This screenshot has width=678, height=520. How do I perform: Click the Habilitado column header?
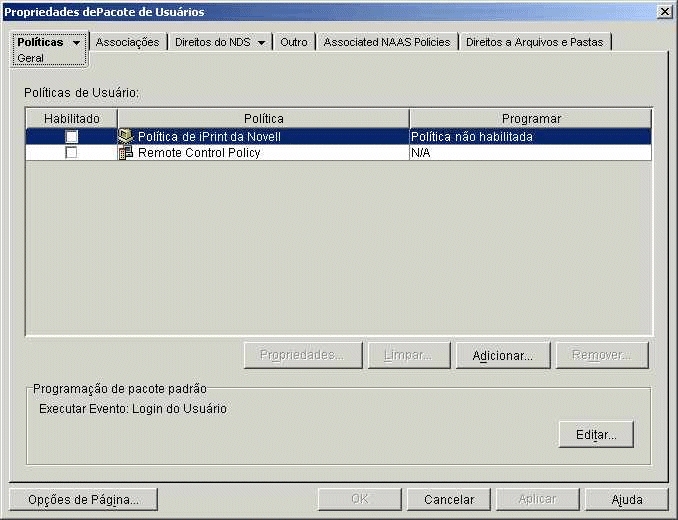pyautogui.click(x=72, y=118)
